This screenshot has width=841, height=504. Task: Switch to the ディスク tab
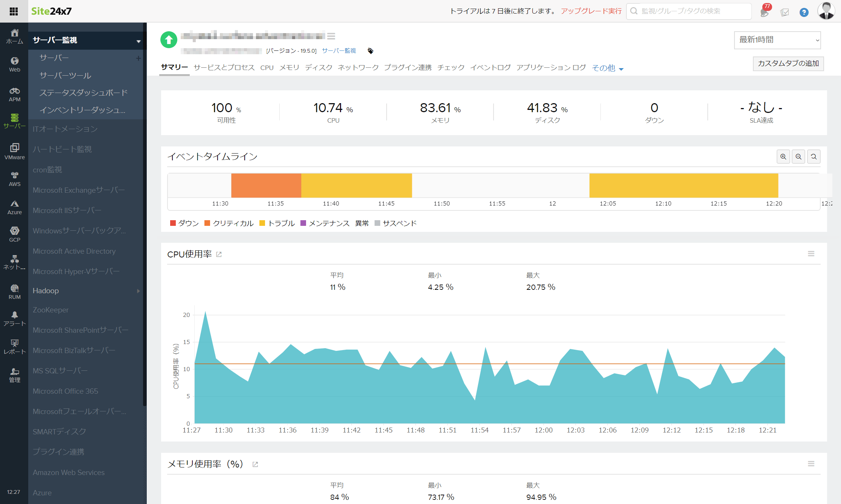tap(318, 67)
